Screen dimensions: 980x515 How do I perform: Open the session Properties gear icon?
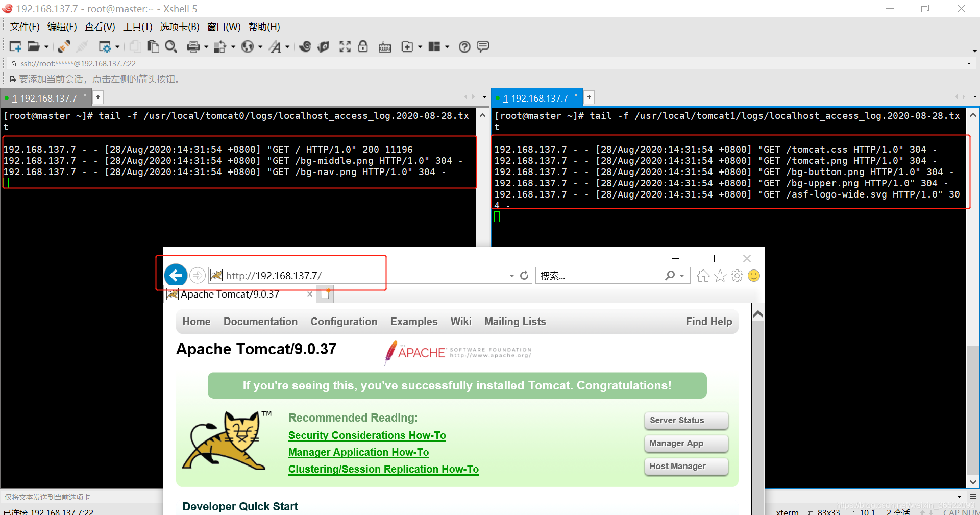click(x=105, y=46)
